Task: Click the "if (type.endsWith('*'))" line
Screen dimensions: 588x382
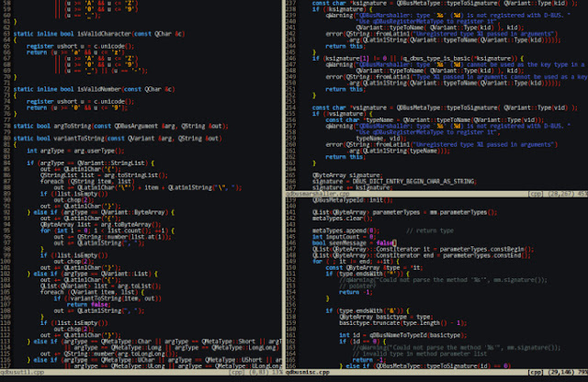Action: pos(367,274)
